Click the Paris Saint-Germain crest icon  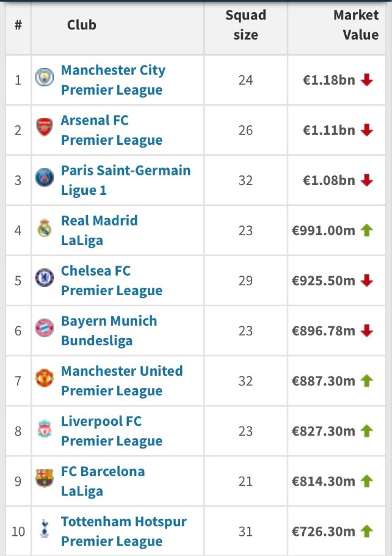click(x=45, y=178)
